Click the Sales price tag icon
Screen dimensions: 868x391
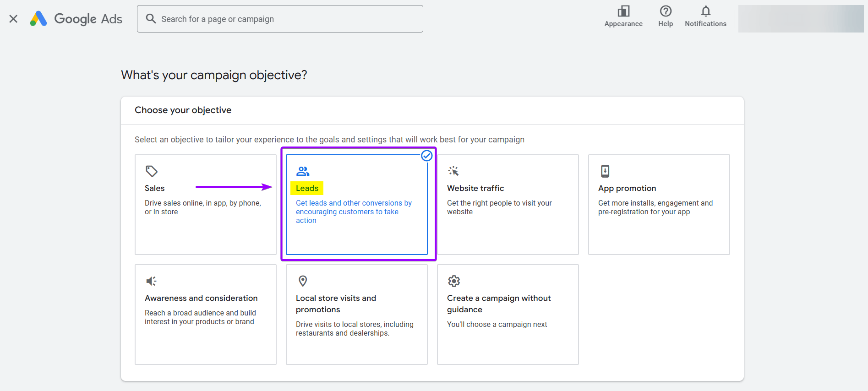151,171
